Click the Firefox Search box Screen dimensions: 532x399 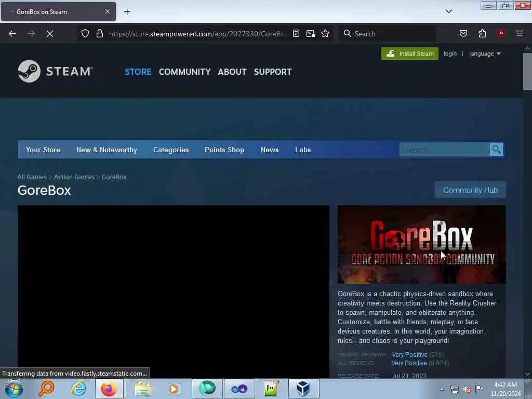tap(388, 34)
